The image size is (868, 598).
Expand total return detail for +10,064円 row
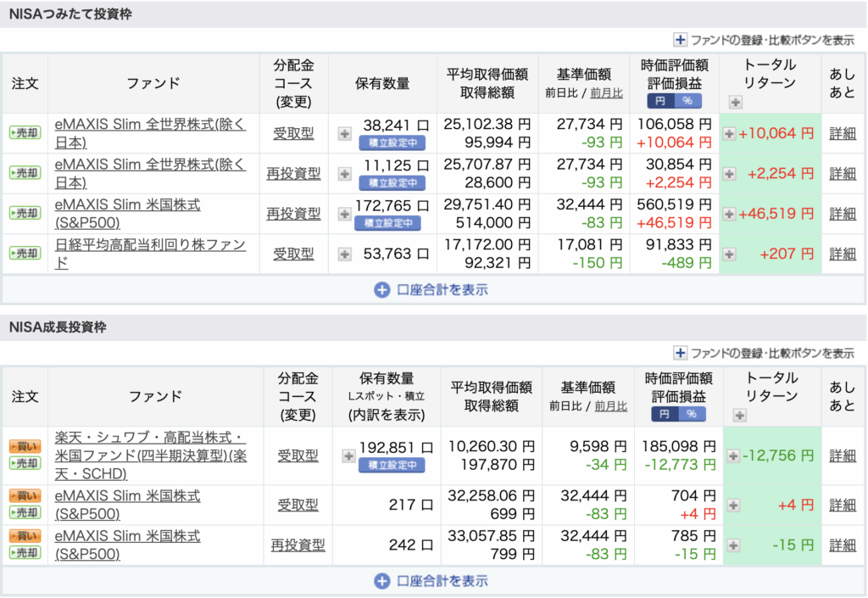(x=729, y=133)
